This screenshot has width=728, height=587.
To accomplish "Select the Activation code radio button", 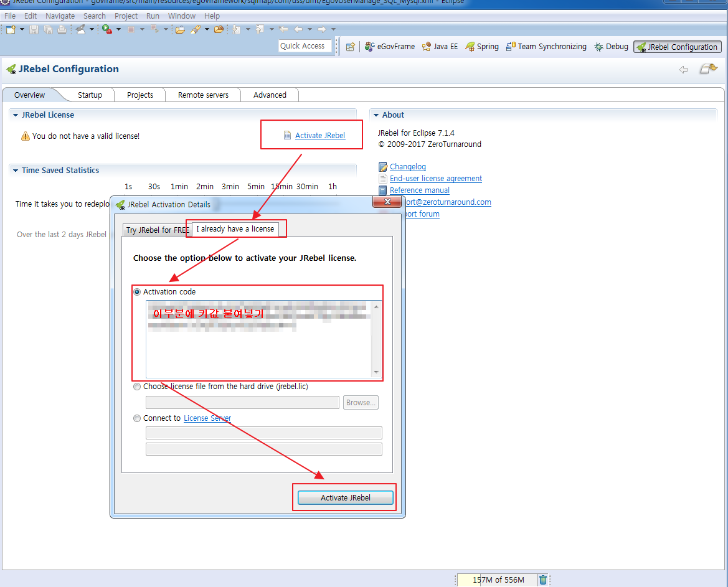I will pos(137,292).
